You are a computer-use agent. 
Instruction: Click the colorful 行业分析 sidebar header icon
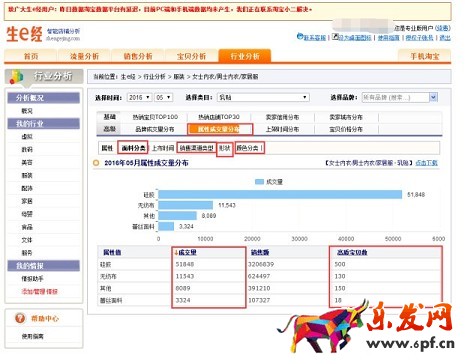pos(16,77)
